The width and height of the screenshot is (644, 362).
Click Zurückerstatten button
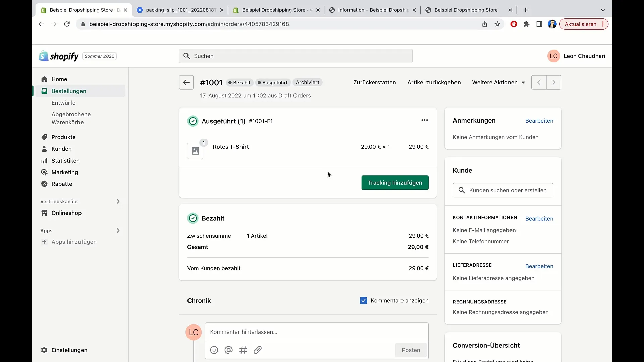(x=375, y=83)
